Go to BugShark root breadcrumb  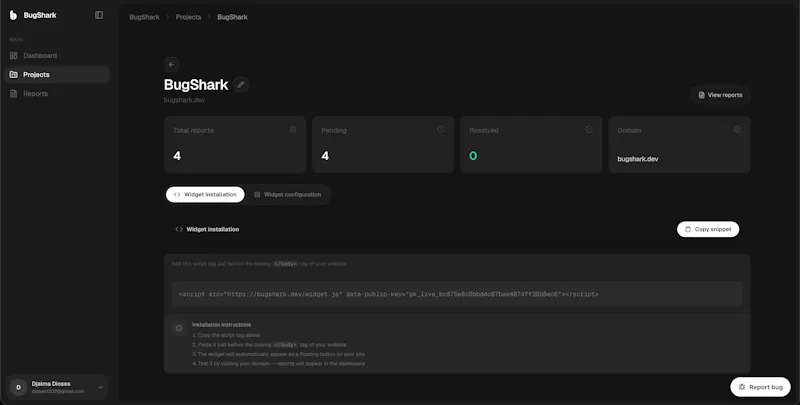click(x=144, y=17)
